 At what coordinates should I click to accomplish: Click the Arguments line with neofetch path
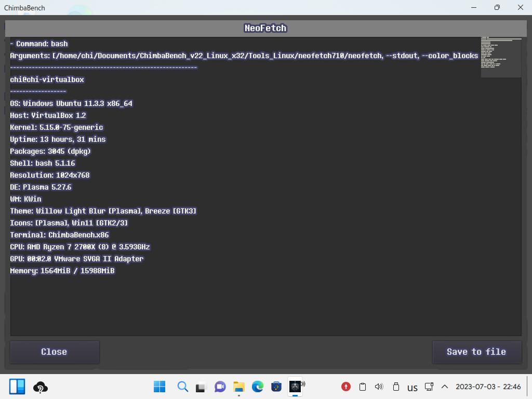[244, 56]
